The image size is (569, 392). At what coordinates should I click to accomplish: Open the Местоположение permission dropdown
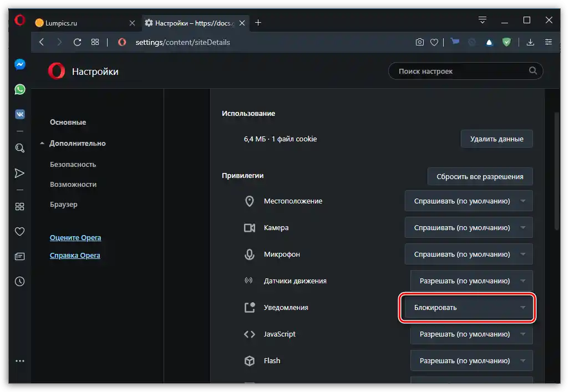coord(469,201)
